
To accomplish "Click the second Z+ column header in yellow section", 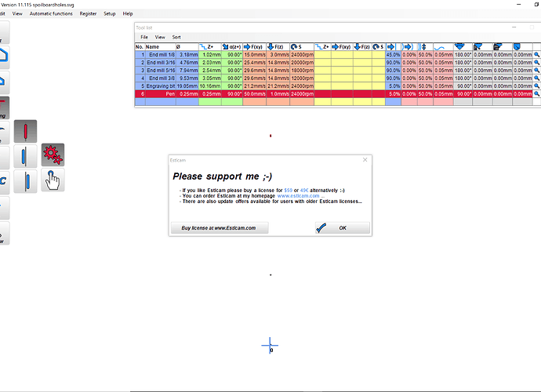I will 322,46.
